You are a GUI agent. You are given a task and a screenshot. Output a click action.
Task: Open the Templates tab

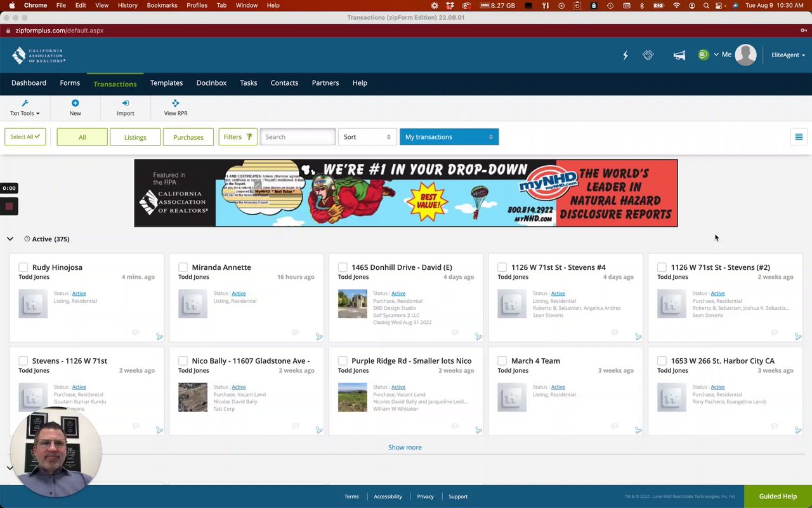(x=166, y=83)
